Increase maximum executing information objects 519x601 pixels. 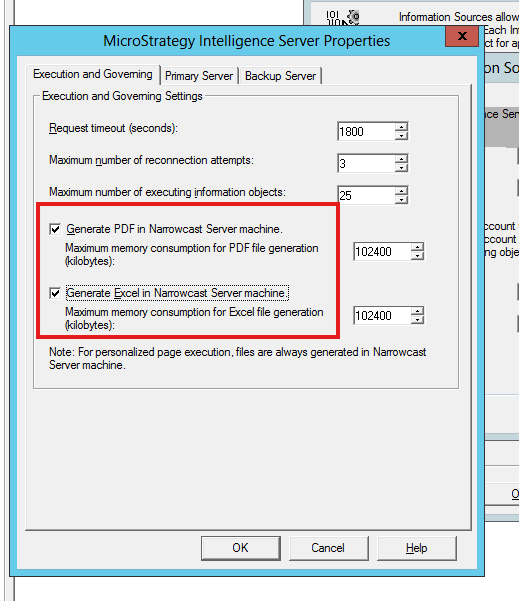point(401,191)
